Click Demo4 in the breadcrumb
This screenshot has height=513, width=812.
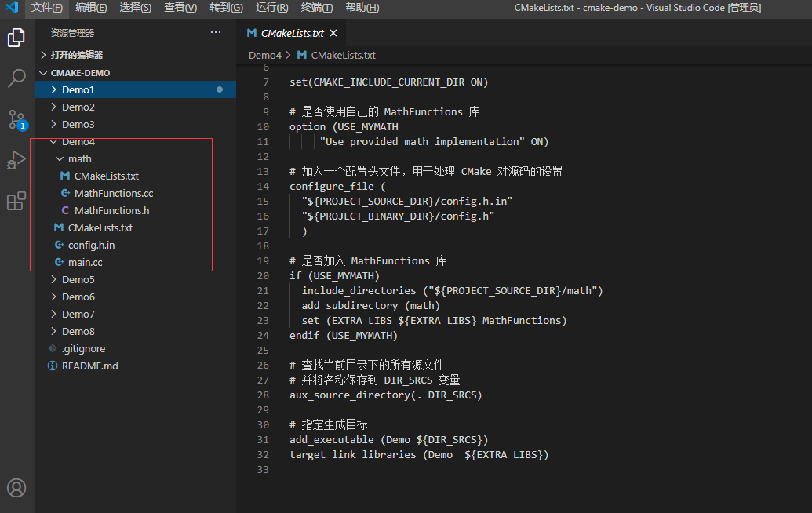pos(264,55)
